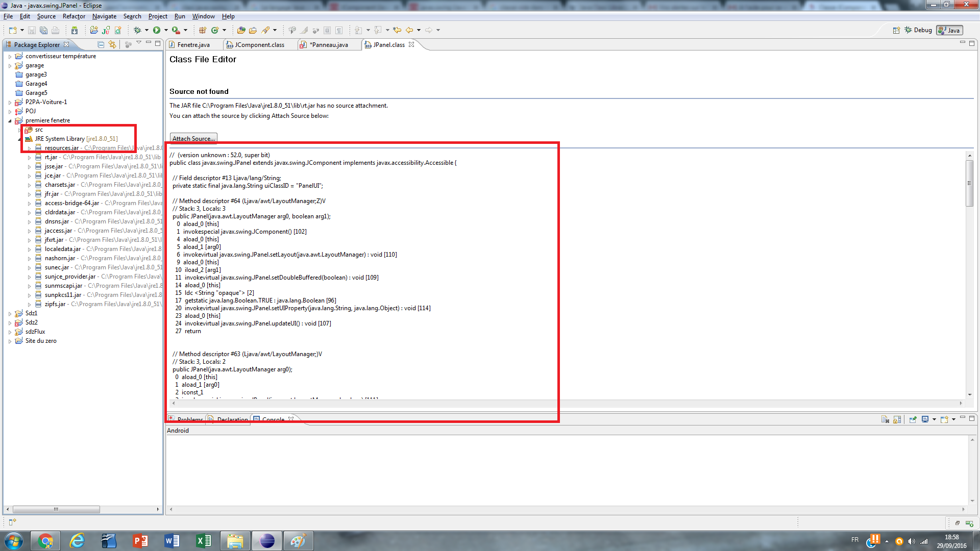
Task: Expand the Sdz1 project node
Action: click(10, 314)
